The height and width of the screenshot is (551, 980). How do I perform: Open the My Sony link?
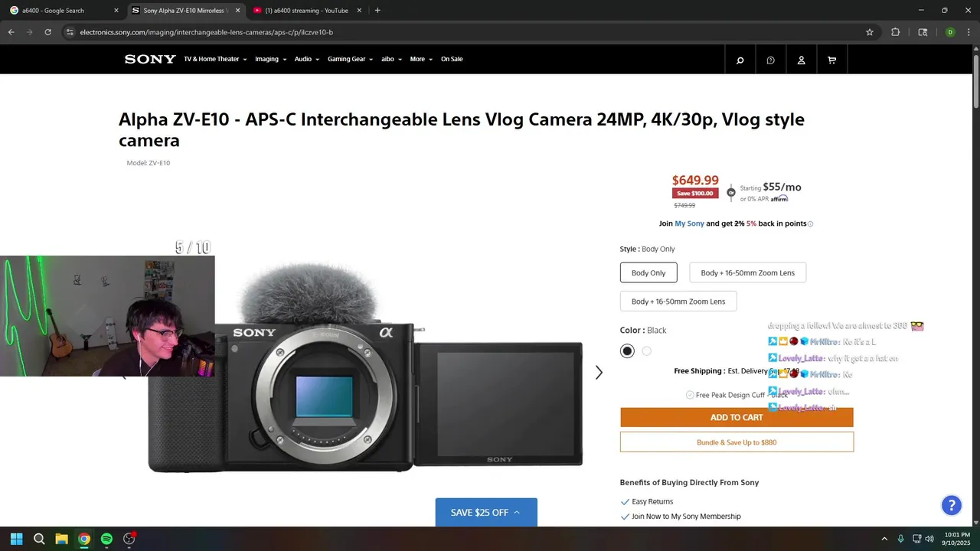[689, 223]
